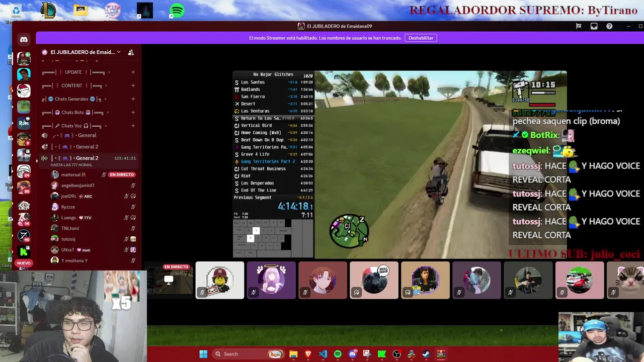
Task: Launch Brave browser from the taskbar
Action: pyautogui.click(x=308, y=354)
